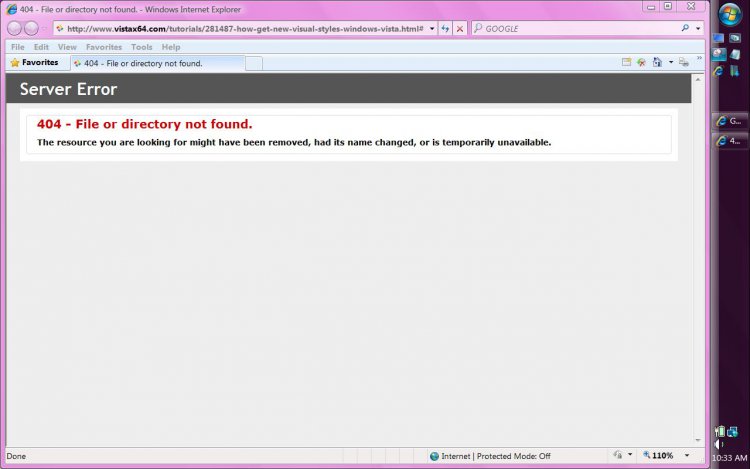Click the search magnifier icon
This screenshot has height=469, width=750.
[685, 28]
